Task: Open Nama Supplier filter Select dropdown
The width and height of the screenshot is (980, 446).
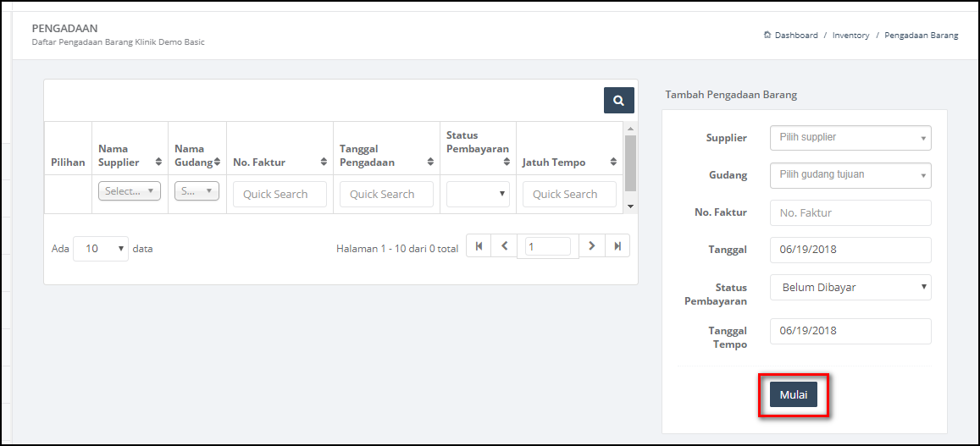Action: coord(130,191)
